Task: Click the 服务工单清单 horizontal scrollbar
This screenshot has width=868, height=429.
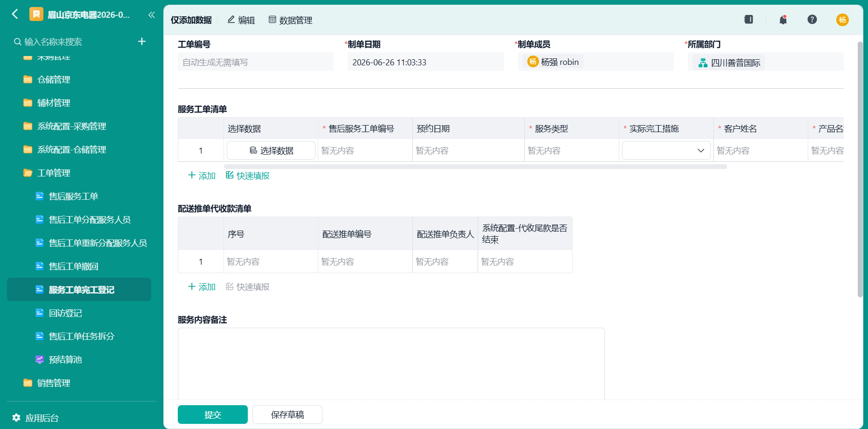Action: [x=476, y=167]
